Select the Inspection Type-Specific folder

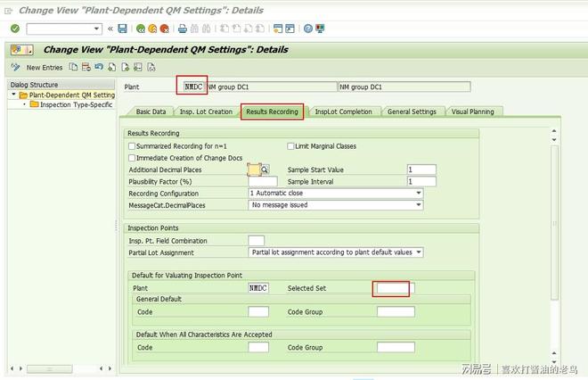(71, 104)
